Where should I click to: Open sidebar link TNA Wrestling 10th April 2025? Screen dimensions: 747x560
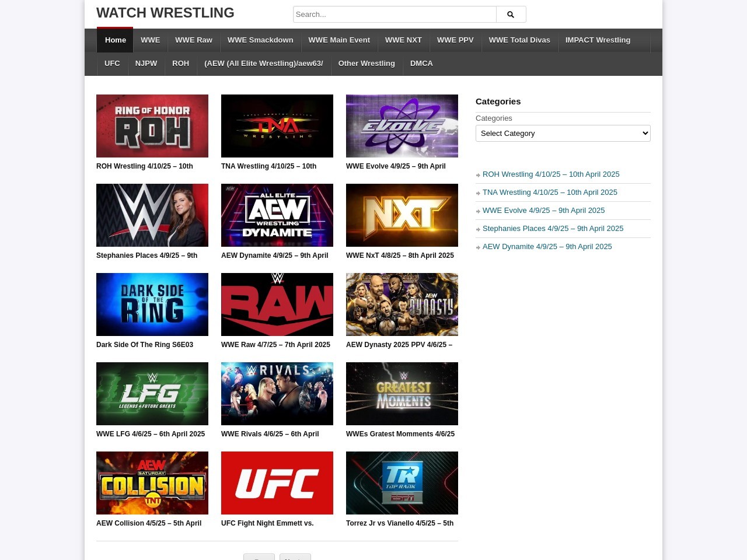(x=550, y=192)
